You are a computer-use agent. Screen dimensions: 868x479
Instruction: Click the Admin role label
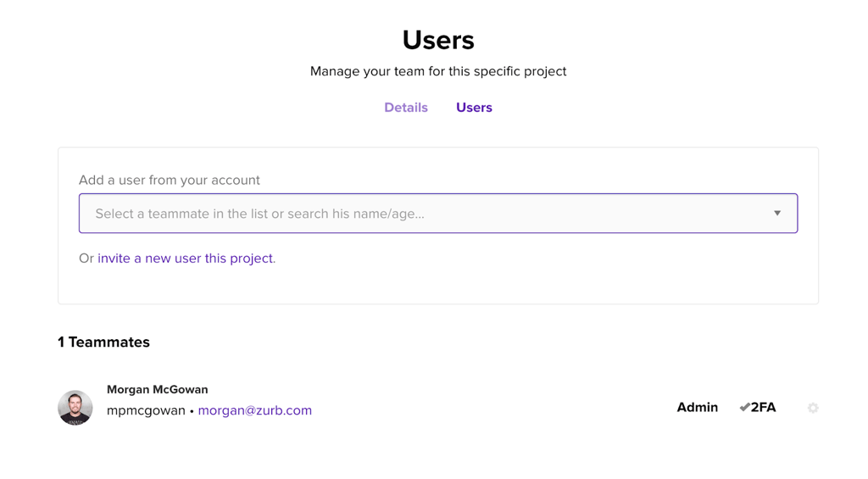pyautogui.click(x=698, y=408)
